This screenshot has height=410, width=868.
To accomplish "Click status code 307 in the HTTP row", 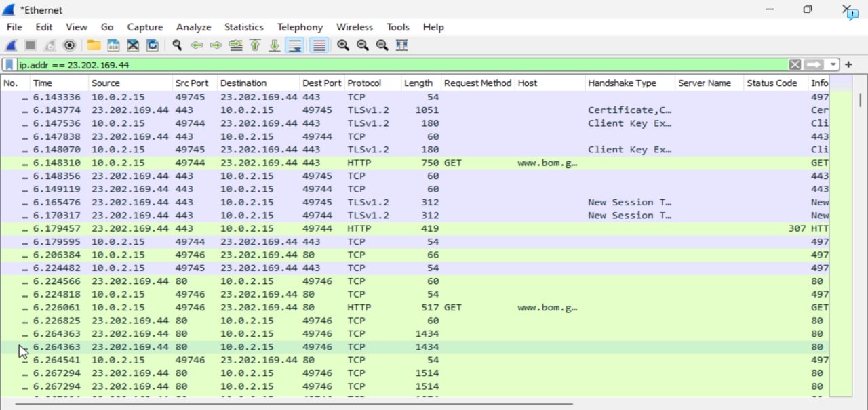I will coord(797,228).
